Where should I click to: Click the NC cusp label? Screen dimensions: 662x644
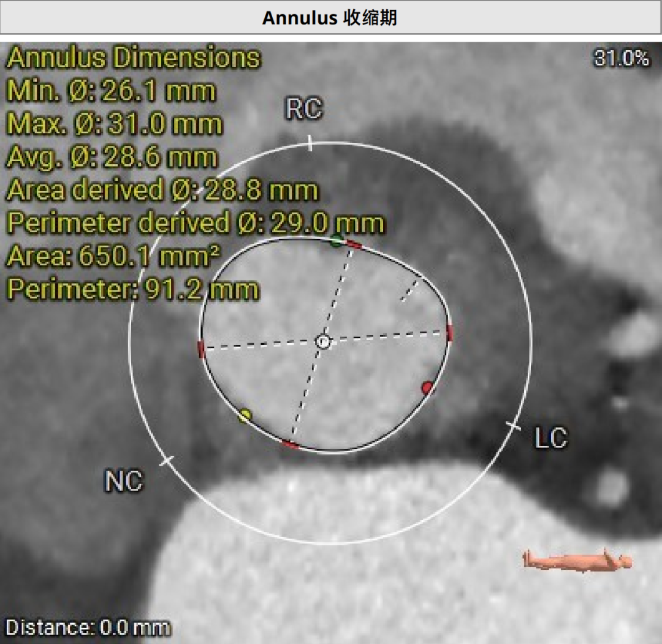click(123, 482)
